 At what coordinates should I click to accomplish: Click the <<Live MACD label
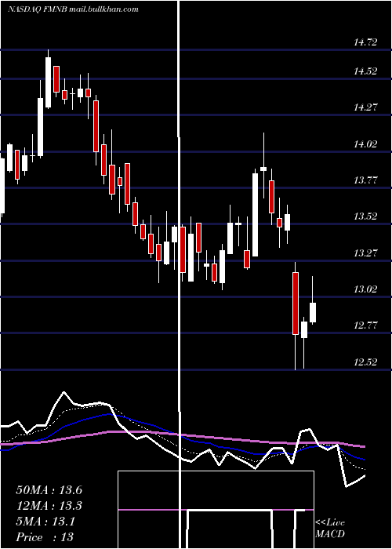click(330, 528)
